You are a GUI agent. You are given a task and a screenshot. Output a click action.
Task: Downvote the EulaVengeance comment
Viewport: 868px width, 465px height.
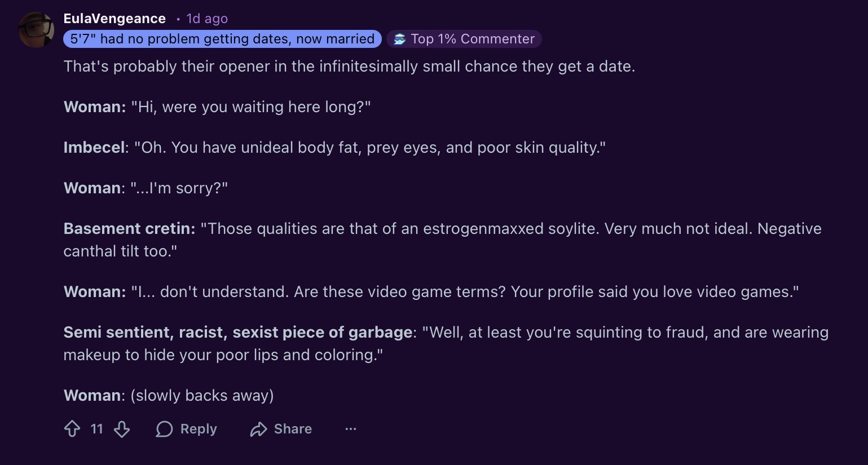coord(122,429)
